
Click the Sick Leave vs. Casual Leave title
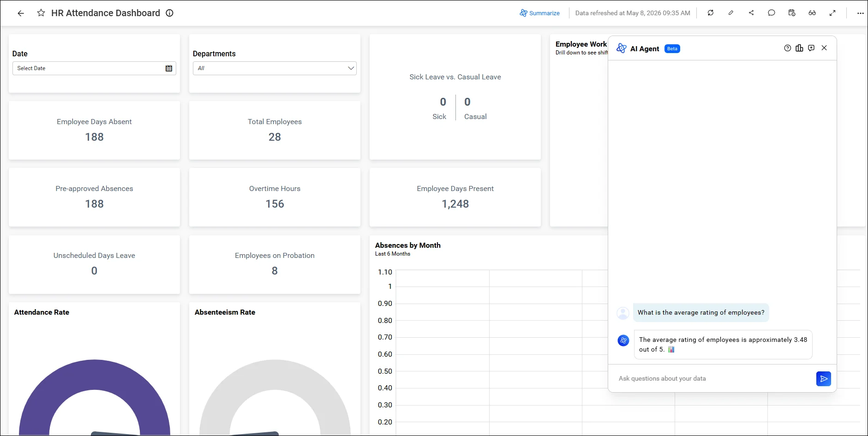[x=455, y=77]
